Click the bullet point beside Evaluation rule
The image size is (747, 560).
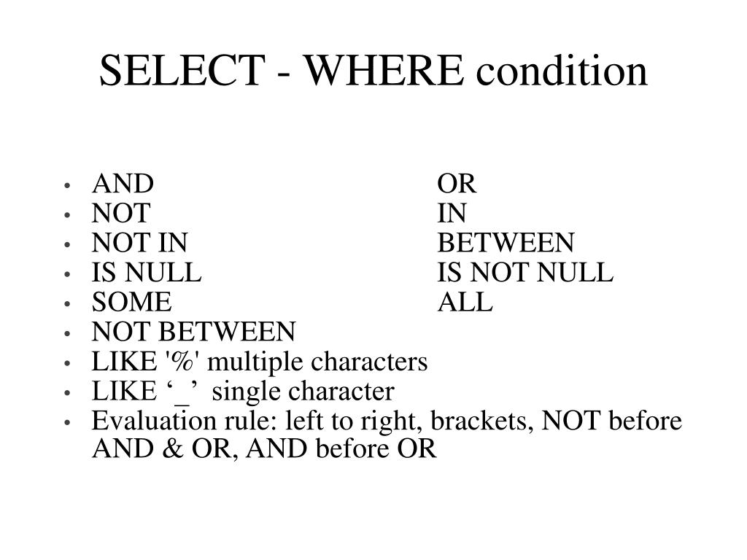point(67,422)
